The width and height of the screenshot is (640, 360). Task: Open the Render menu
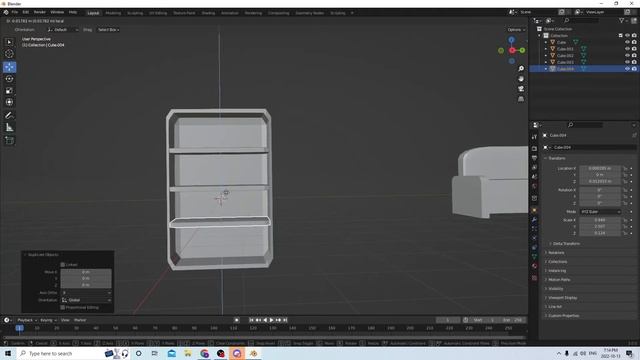tap(40, 13)
